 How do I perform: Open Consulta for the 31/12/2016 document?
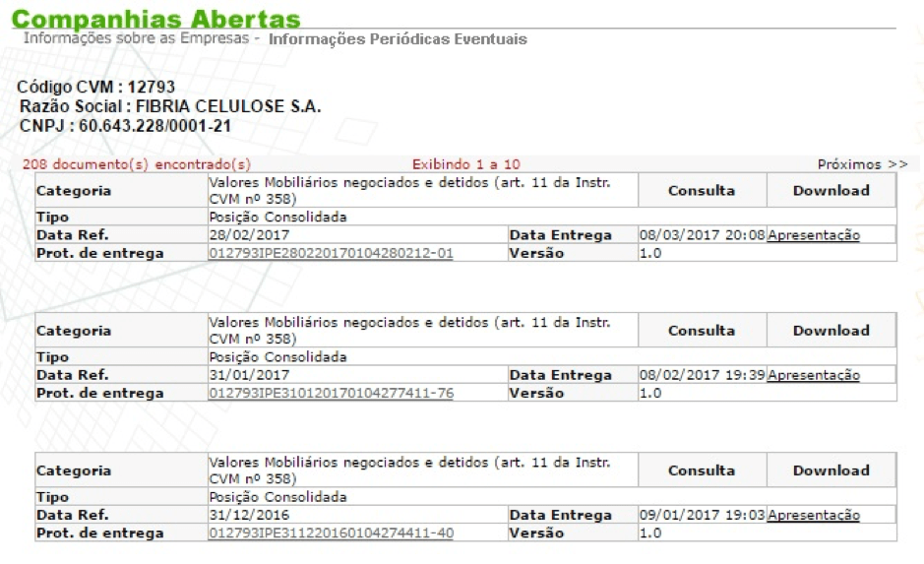(x=702, y=470)
